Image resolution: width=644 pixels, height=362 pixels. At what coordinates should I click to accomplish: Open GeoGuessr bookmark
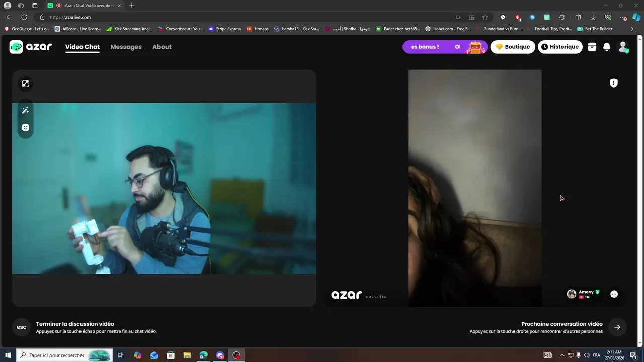point(27,29)
